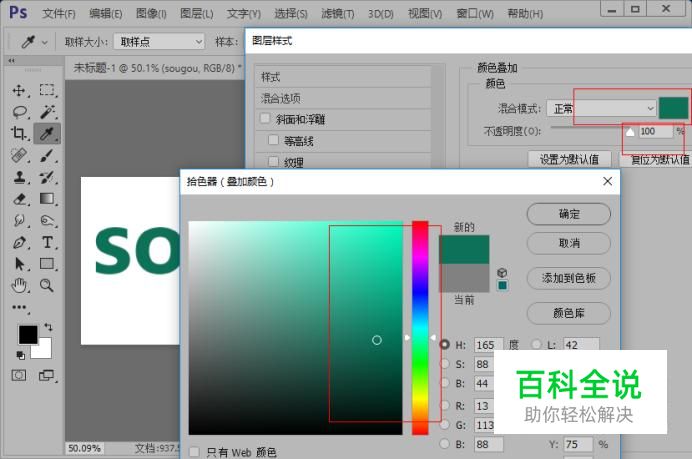The width and height of the screenshot is (692, 459).
Task: Select the Eraser tool
Action: click(19, 199)
